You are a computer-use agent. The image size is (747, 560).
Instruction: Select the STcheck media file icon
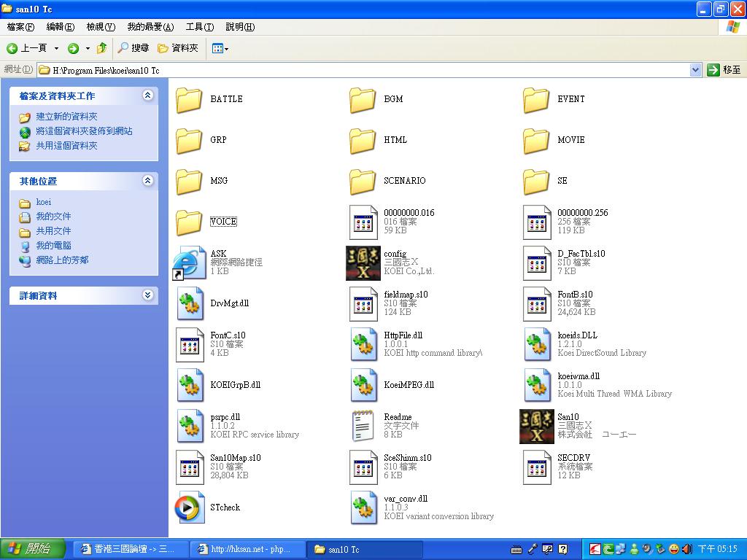click(190, 507)
